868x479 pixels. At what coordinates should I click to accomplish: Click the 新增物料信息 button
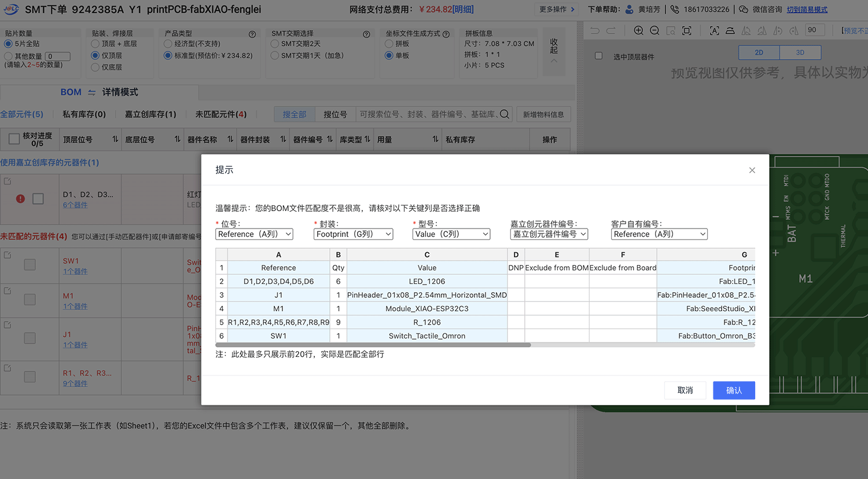543,115
